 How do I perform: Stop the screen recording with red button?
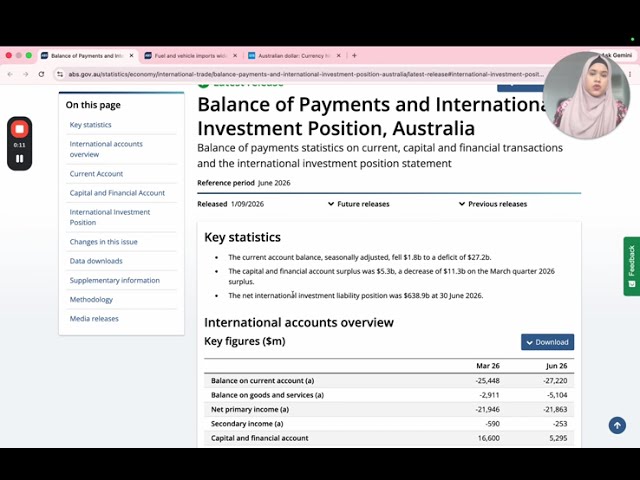[19, 130]
